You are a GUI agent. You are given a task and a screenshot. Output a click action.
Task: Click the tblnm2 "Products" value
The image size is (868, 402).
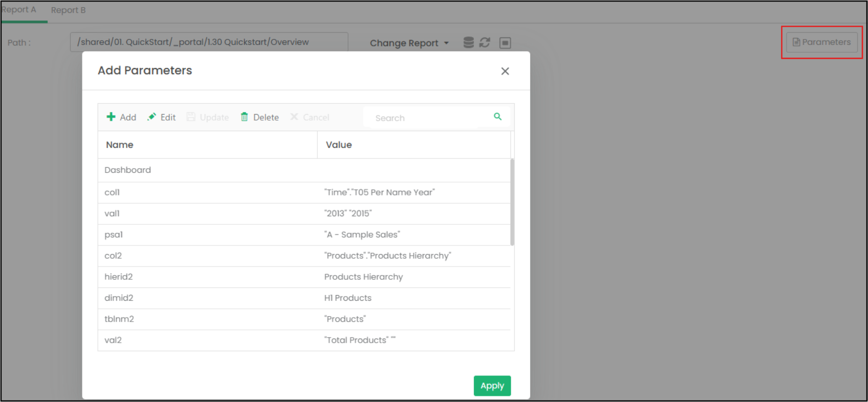(345, 319)
